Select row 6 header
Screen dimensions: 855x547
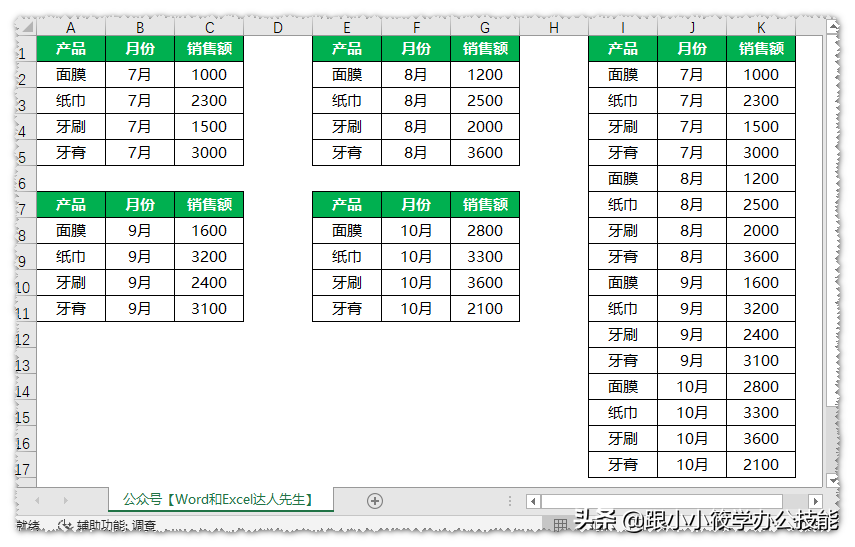click(x=26, y=179)
